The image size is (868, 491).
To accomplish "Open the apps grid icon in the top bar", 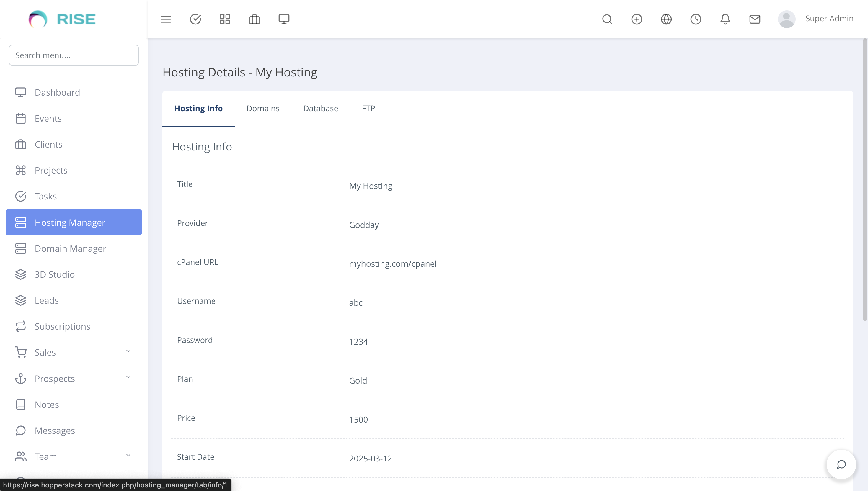I will click(x=225, y=19).
